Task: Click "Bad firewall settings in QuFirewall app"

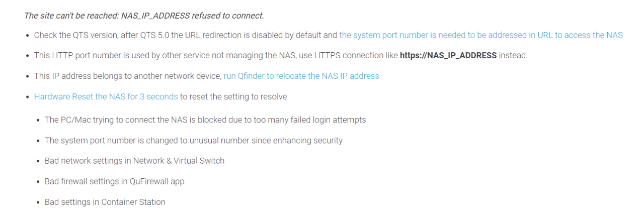Action: 114,181
